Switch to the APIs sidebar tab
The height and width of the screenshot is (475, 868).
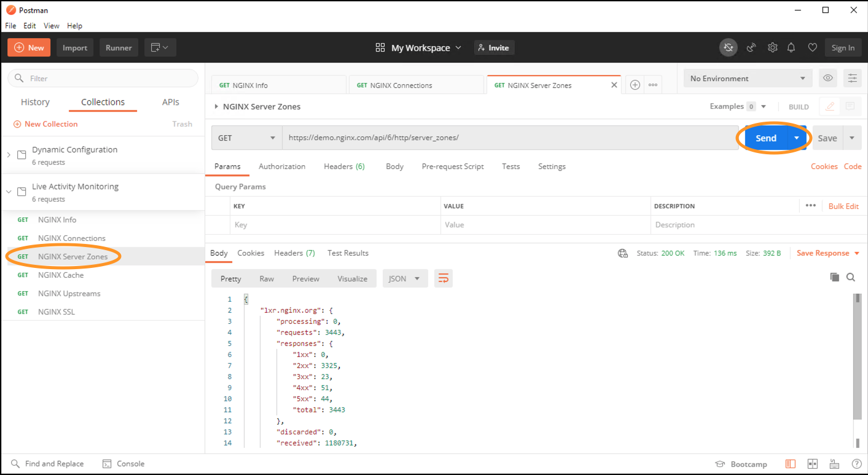tap(171, 102)
